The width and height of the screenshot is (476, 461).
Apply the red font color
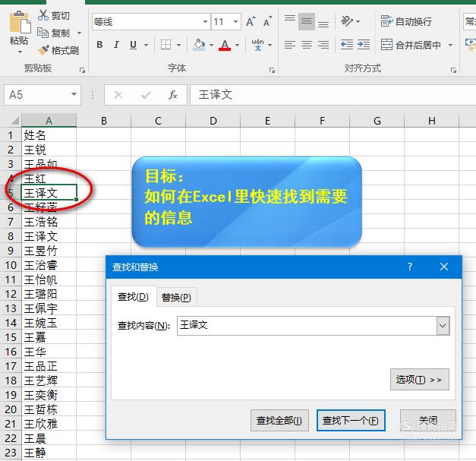[225, 45]
